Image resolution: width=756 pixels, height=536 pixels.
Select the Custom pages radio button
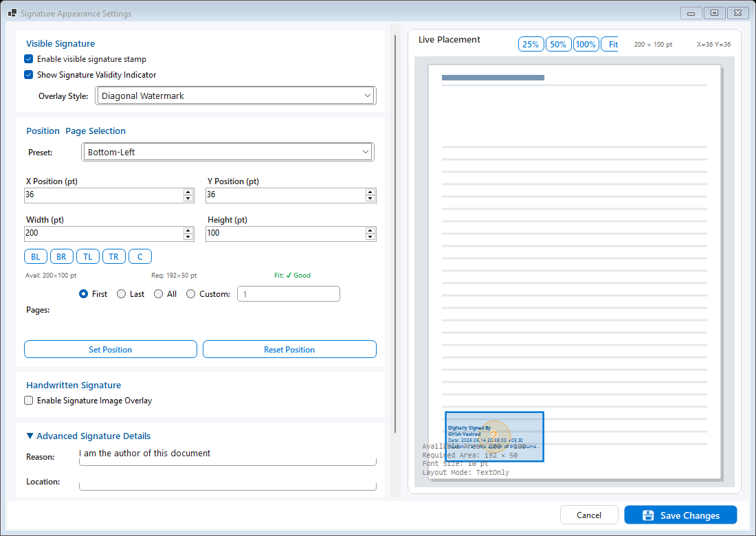coord(190,294)
